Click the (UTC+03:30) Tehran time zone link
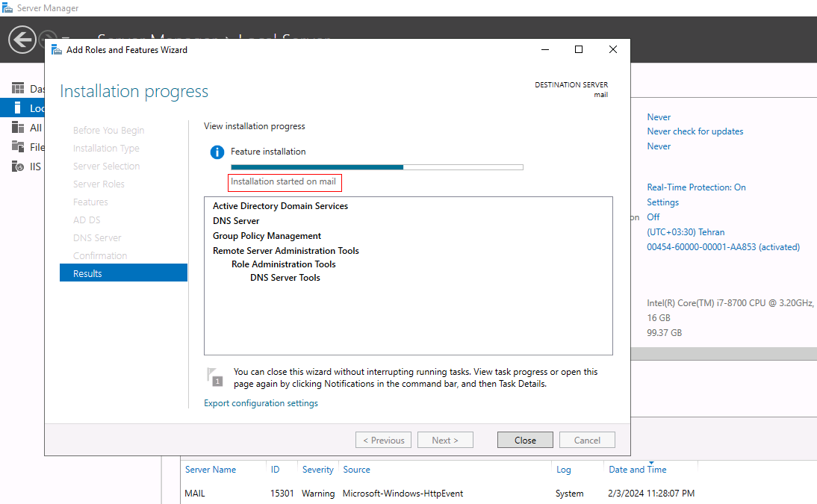 pyautogui.click(x=686, y=232)
